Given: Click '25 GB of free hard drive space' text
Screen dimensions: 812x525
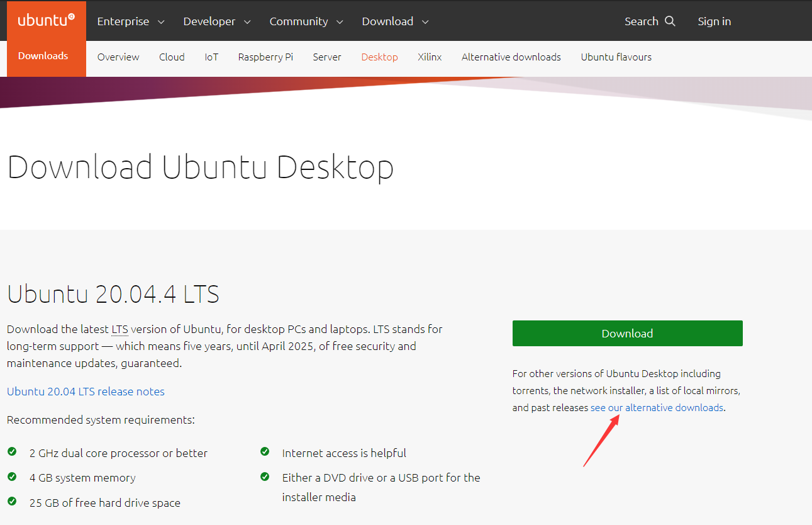Looking at the screenshot, I should tap(105, 503).
